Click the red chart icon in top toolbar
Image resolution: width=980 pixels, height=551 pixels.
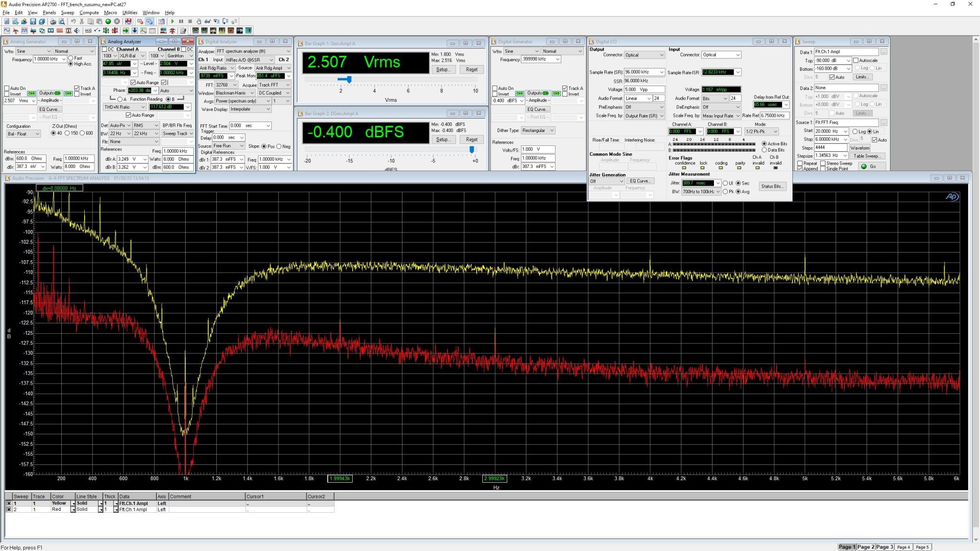click(128, 22)
